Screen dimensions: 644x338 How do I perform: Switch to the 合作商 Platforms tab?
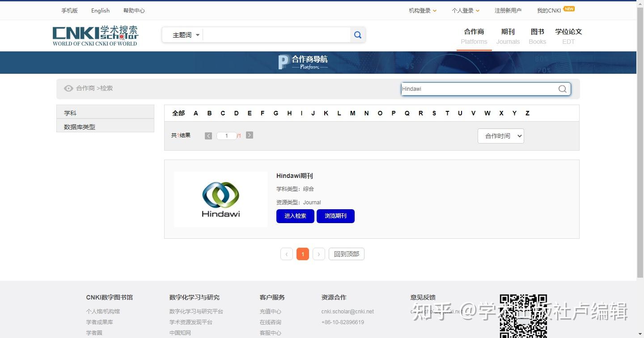(474, 36)
